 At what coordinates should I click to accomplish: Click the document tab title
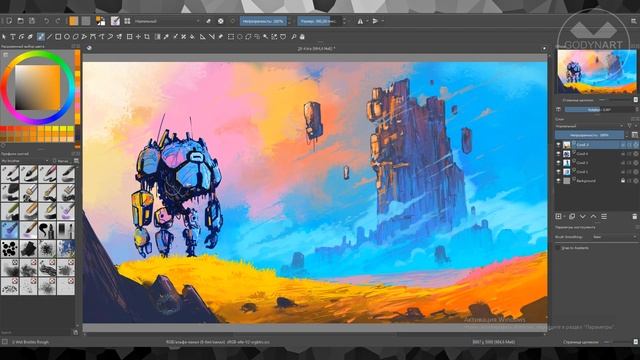(x=317, y=48)
